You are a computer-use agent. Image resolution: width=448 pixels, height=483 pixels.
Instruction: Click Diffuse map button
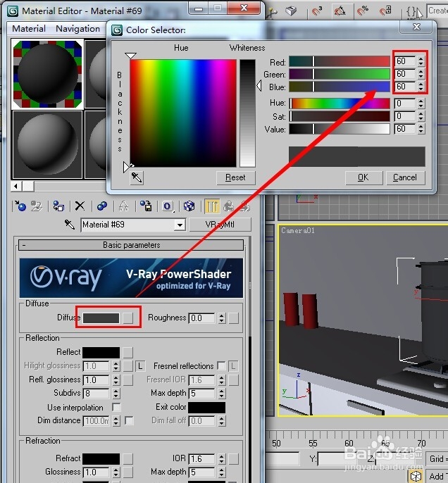point(128,318)
